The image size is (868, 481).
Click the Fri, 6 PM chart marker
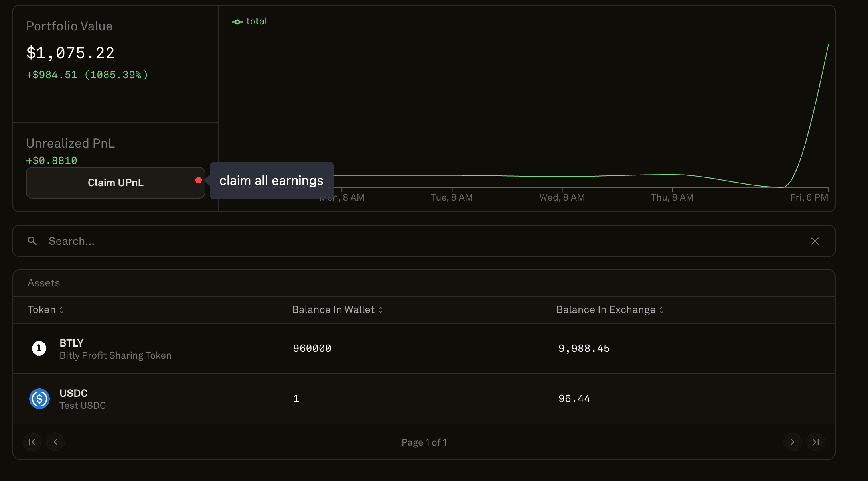(x=809, y=197)
